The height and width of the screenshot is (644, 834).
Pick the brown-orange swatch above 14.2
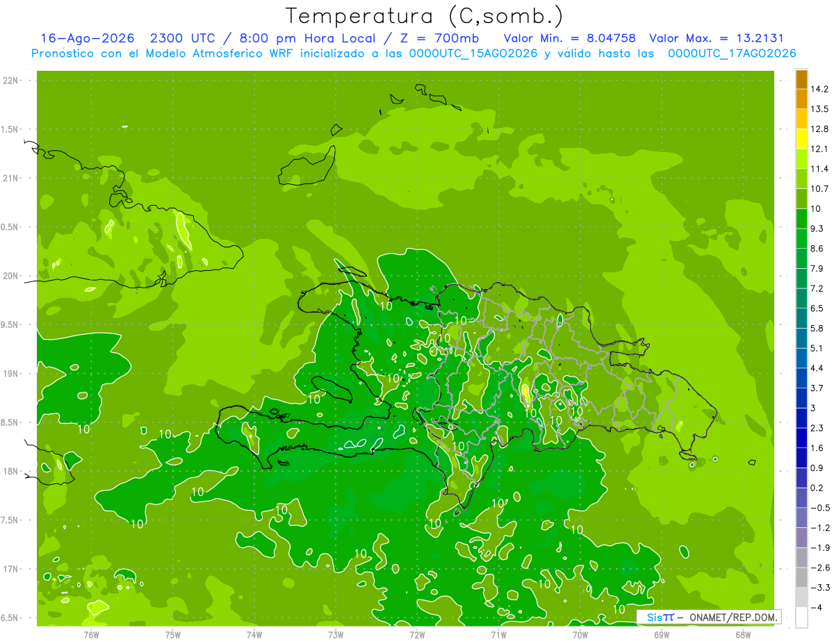802,79
